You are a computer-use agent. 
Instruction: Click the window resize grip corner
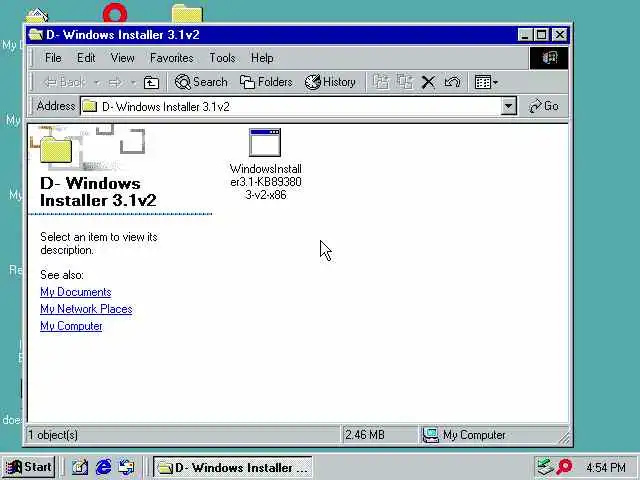click(x=564, y=439)
